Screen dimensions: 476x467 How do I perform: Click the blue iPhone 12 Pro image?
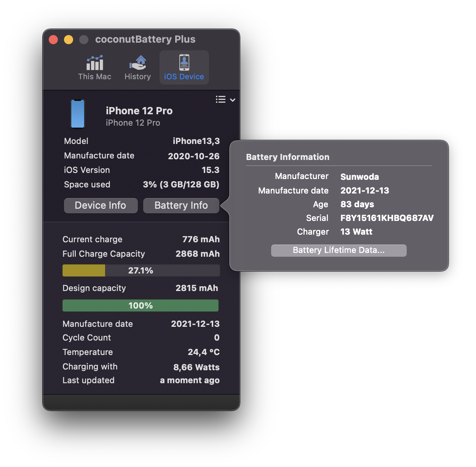[78, 114]
